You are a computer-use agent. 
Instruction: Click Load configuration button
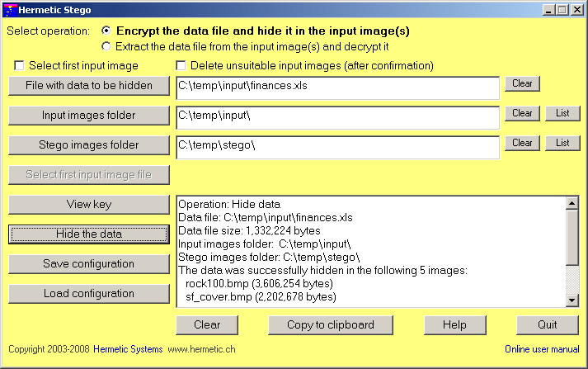[89, 293]
